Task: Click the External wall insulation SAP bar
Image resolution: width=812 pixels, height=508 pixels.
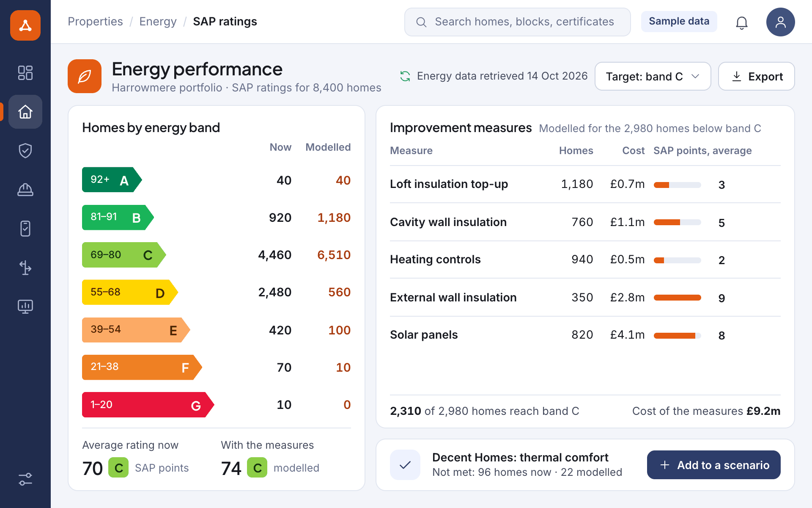Action: click(x=678, y=298)
